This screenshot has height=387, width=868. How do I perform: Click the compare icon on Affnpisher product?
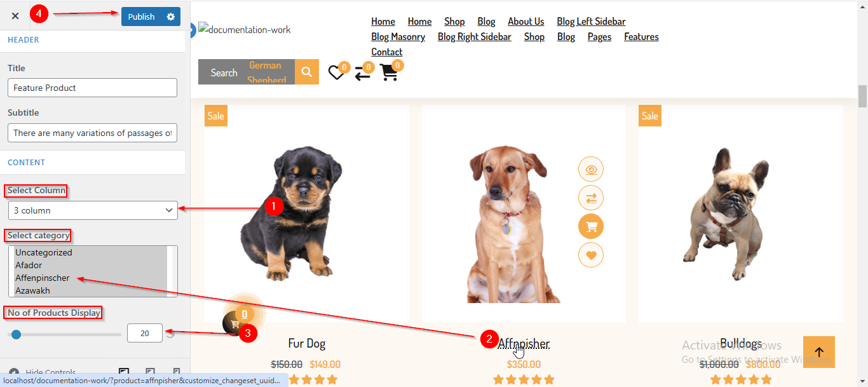pyautogui.click(x=591, y=198)
